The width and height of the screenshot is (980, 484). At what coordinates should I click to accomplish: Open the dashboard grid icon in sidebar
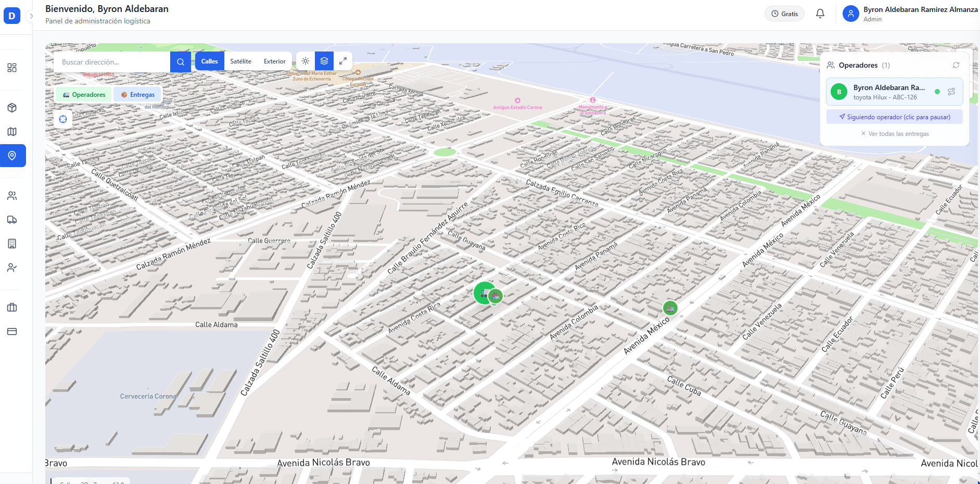12,68
